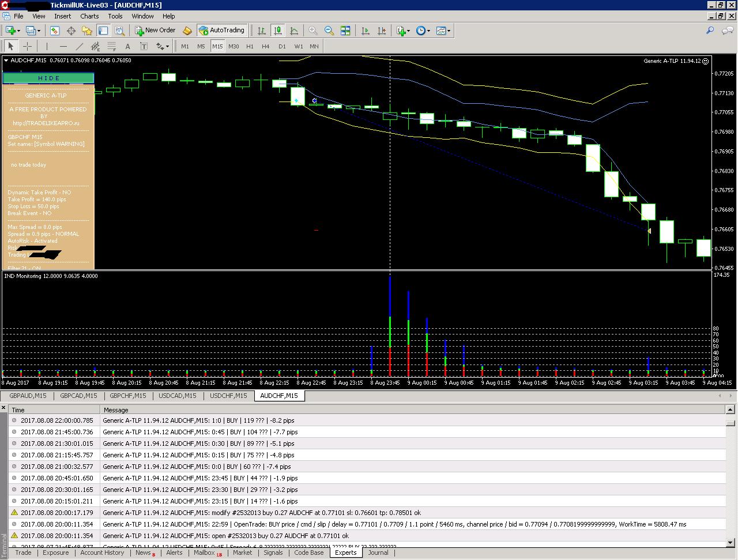Click the green HIDE button
The height and width of the screenshot is (560, 738).
pos(48,78)
